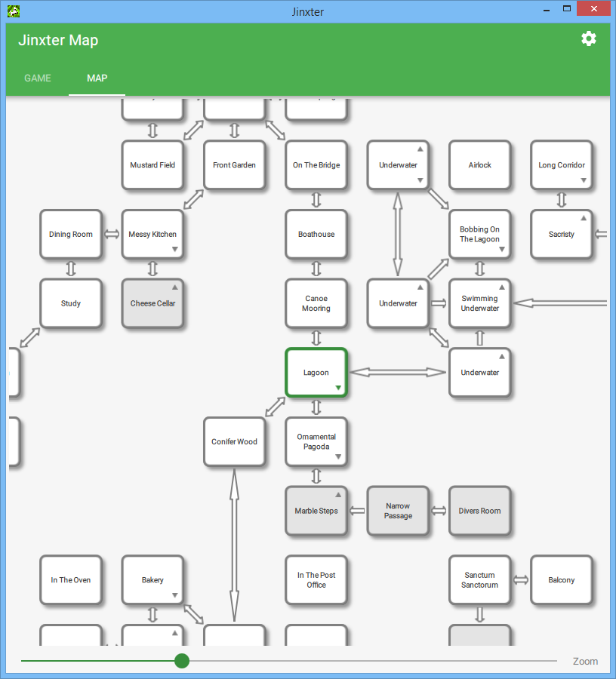Image resolution: width=616 pixels, height=679 pixels.
Task: Select the Boathouse room node
Action: tap(316, 235)
